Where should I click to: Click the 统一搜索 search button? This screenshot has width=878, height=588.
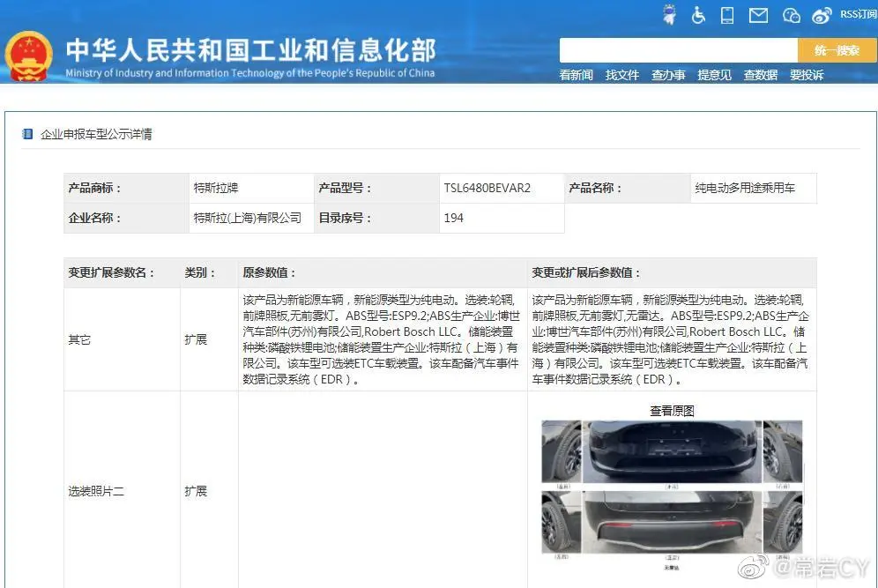coord(837,50)
